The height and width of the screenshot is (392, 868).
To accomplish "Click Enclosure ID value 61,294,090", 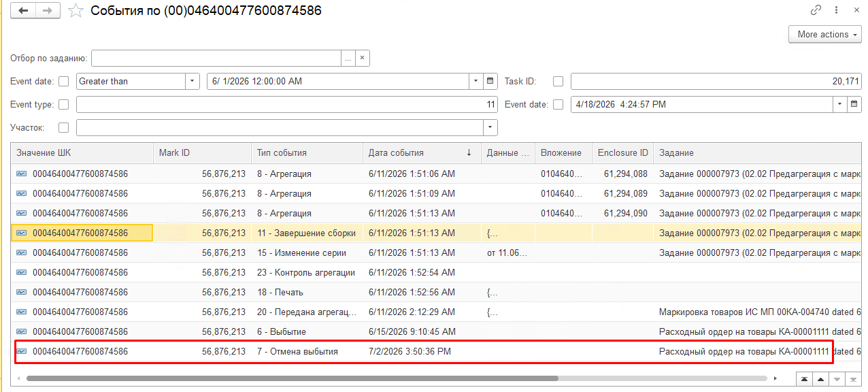I will click(x=622, y=213).
